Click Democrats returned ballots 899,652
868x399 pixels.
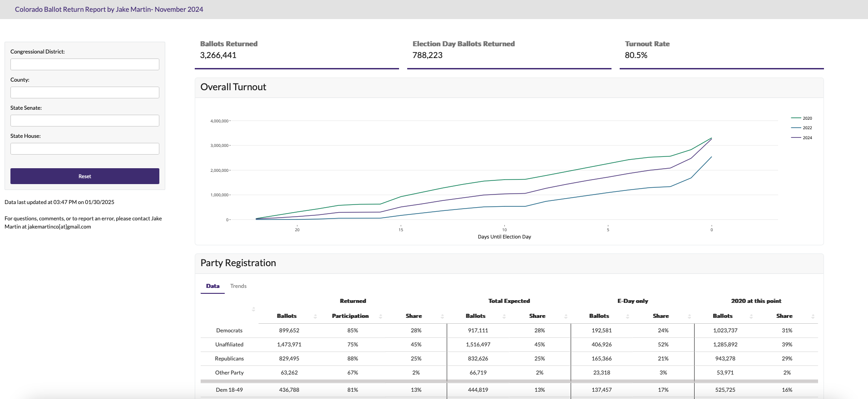pos(289,331)
